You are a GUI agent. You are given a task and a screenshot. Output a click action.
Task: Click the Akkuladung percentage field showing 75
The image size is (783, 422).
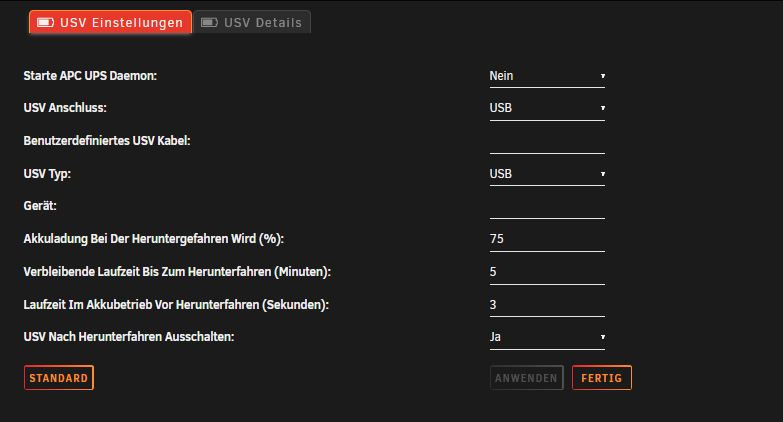pos(547,240)
